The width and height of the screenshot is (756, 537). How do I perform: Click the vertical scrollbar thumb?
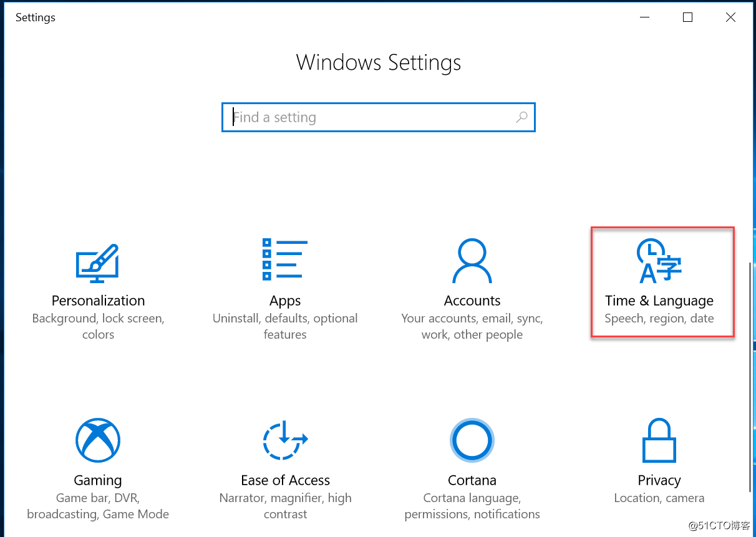pos(749,376)
